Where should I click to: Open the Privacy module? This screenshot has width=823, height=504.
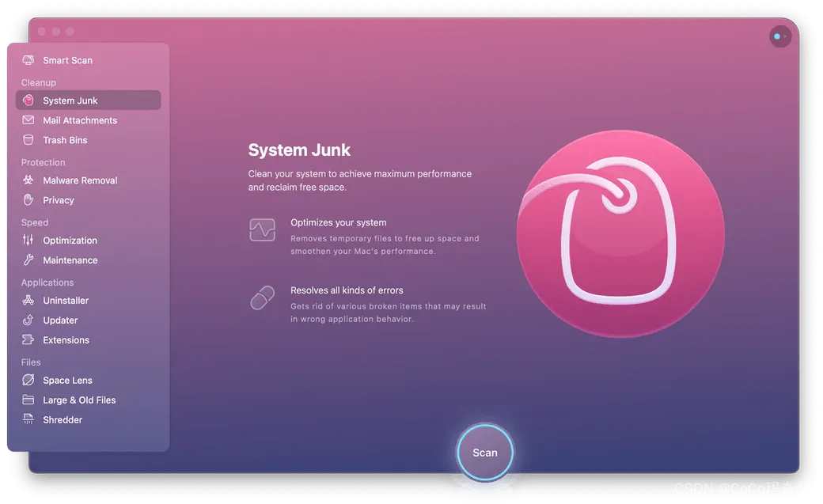[88, 199]
